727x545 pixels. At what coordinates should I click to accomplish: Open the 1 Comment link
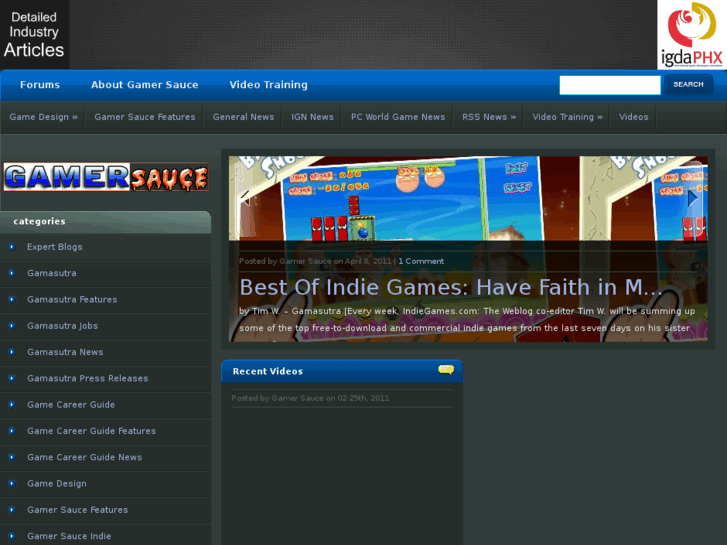421,261
